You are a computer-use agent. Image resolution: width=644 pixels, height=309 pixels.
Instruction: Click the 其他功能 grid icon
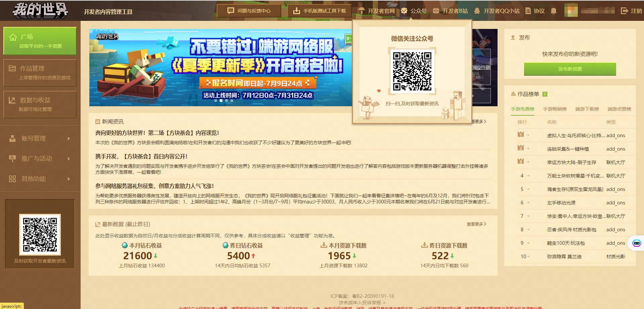coord(12,179)
